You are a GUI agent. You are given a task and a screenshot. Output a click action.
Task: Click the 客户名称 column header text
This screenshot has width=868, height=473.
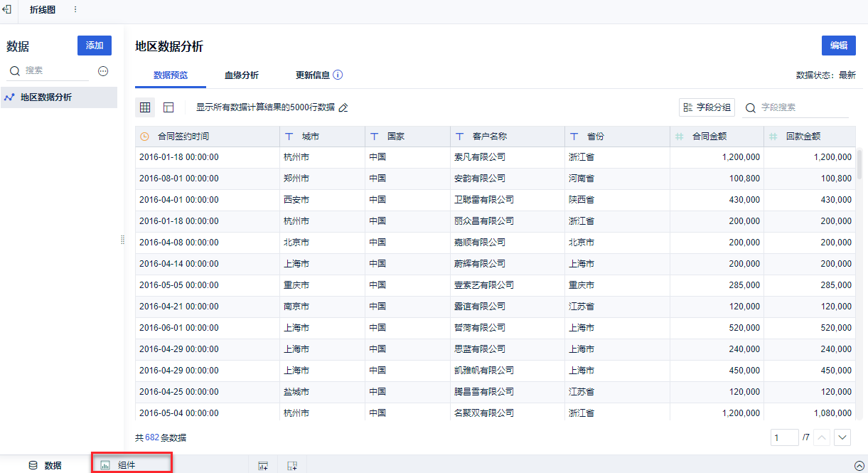(x=490, y=137)
